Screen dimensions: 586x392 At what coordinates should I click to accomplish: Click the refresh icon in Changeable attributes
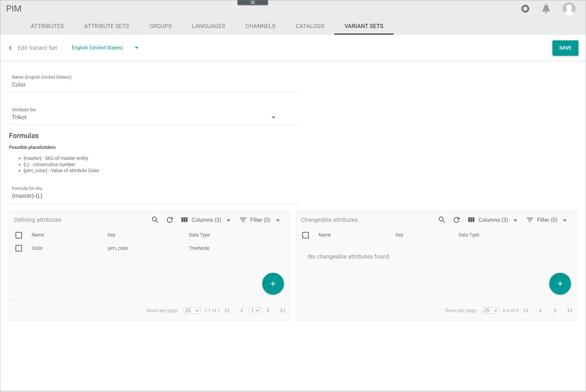(457, 220)
